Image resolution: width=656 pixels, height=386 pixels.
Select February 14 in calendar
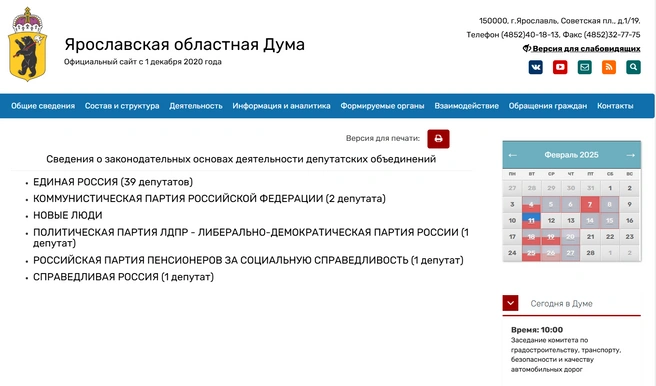(x=590, y=221)
